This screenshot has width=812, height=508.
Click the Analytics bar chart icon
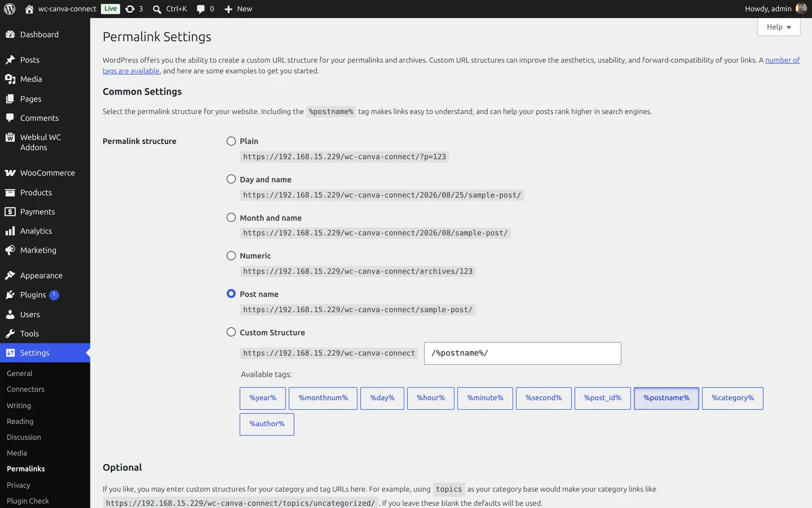click(10, 231)
